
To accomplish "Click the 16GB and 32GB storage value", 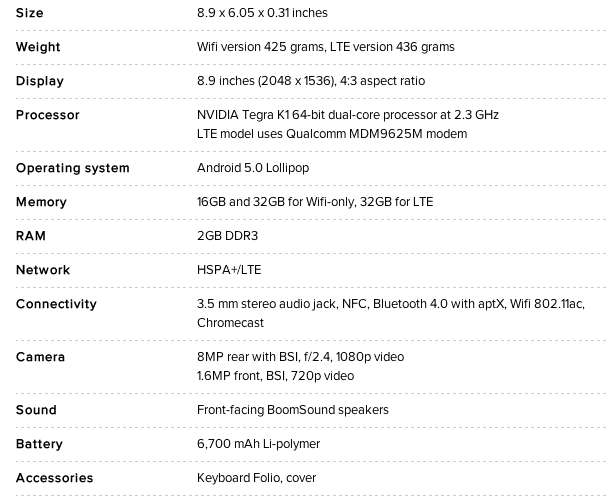I will click(315, 202).
